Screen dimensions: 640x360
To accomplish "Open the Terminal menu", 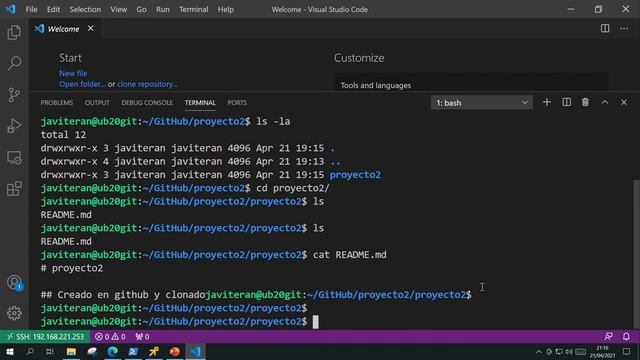I will tap(193, 9).
